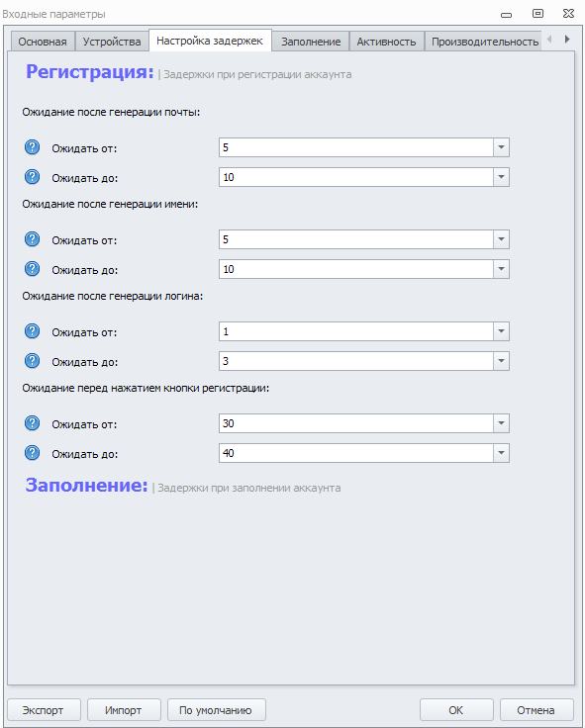Go to the Активность tab
The height and width of the screenshot is (728, 585).
386,42
